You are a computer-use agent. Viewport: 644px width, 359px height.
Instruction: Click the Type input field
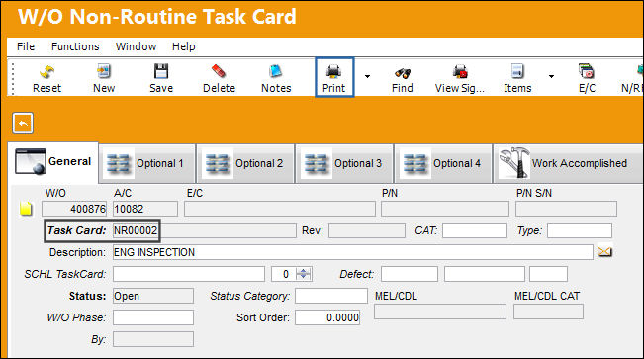580,230
